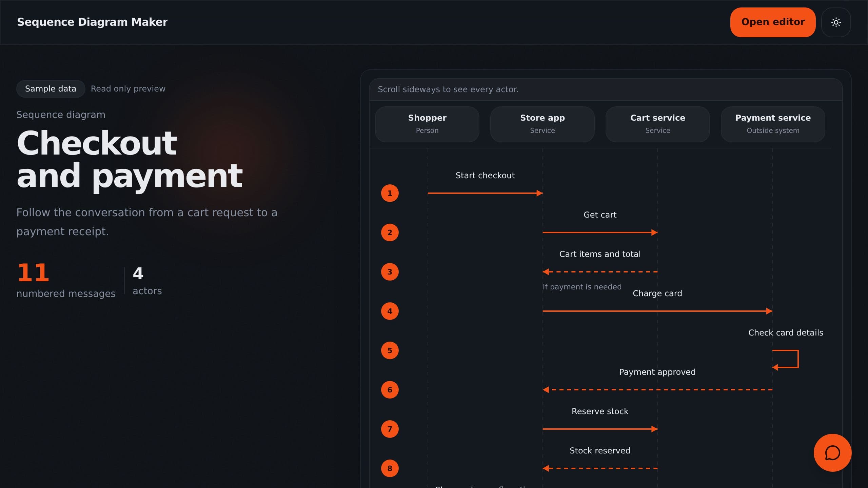This screenshot has height=488, width=868.
Task: Click message number 4 badge
Action: (x=390, y=311)
